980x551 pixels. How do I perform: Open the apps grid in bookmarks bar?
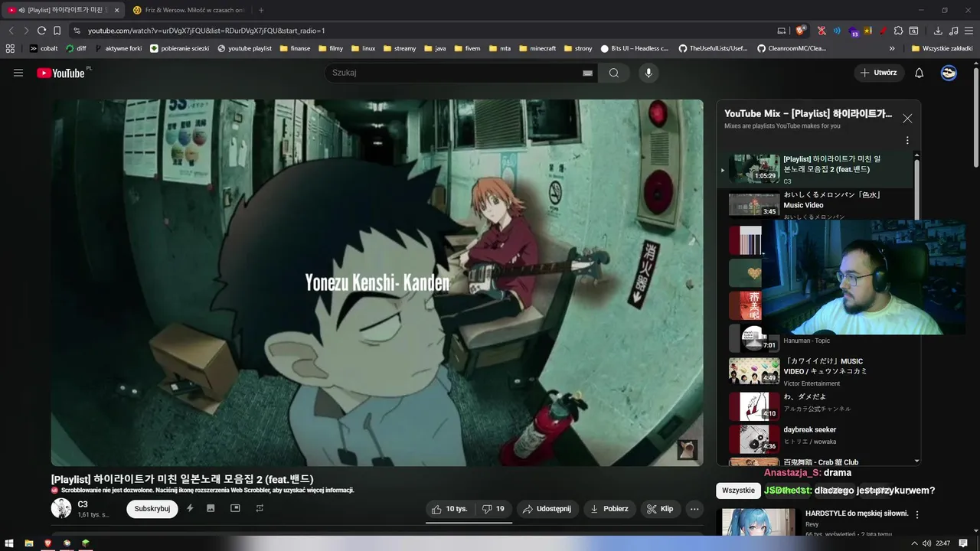10,48
